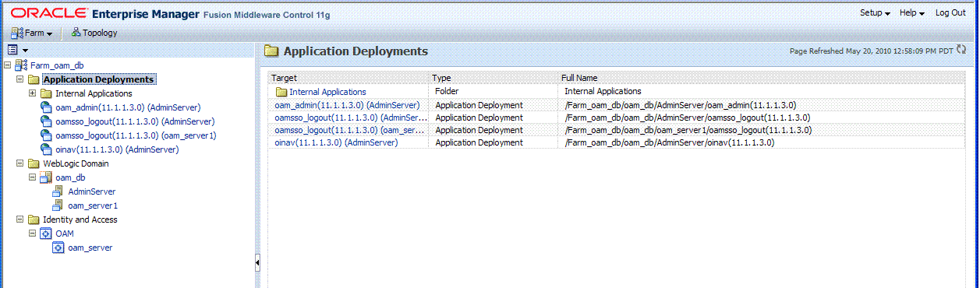The height and width of the screenshot is (288, 980).
Task: Collapse the Application Deployments tree folder
Action: click(x=19, y=79)
